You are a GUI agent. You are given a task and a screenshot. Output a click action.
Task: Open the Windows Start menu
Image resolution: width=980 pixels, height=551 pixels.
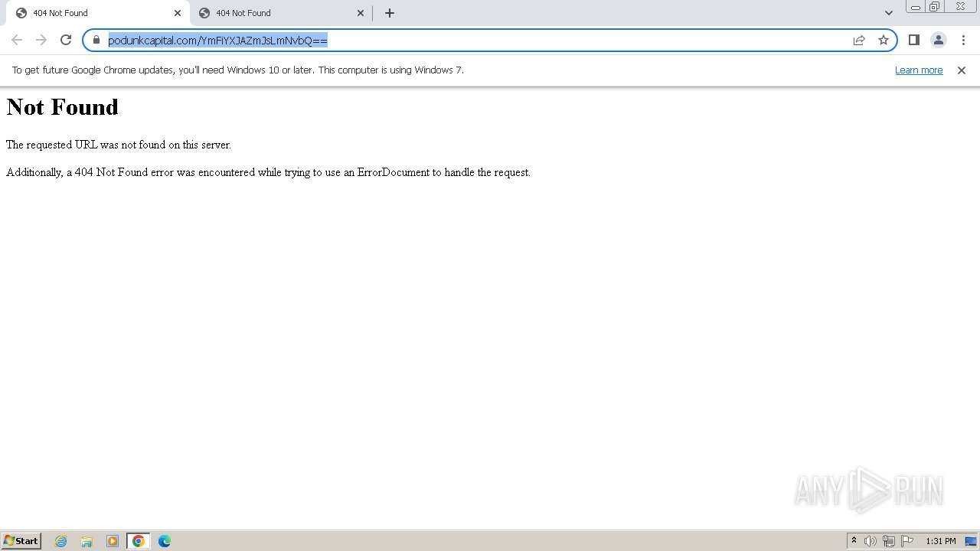click(x=21, y=541)
